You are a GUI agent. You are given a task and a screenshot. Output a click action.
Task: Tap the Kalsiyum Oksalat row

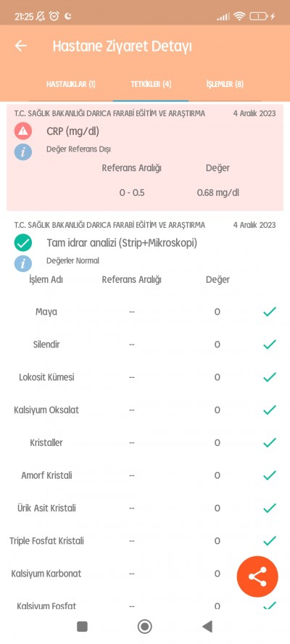145,410
